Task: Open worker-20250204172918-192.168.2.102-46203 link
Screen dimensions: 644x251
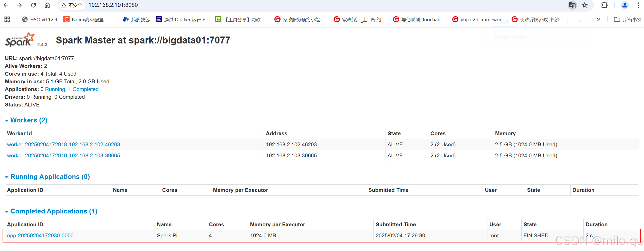Action: click(63, 145)
